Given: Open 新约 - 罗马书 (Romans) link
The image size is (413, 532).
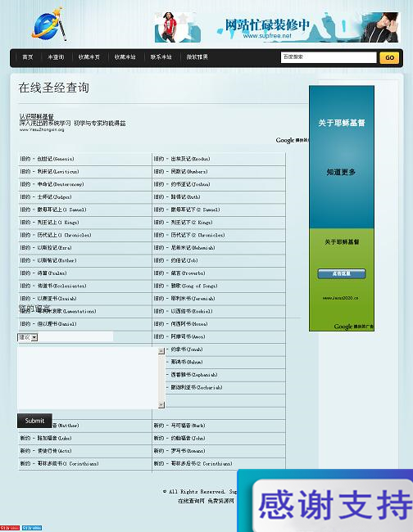Looking at the screenshot, I should [179, 451].
